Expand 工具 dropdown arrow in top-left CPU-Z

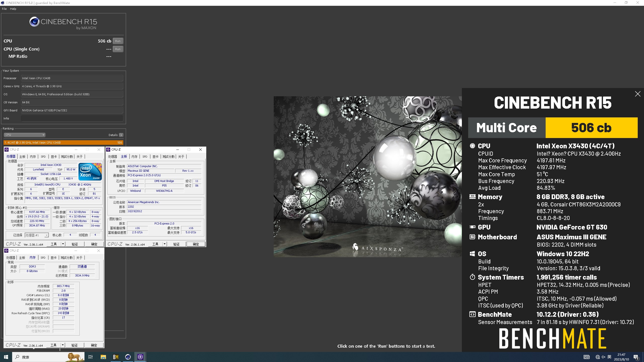click(63, 244)
